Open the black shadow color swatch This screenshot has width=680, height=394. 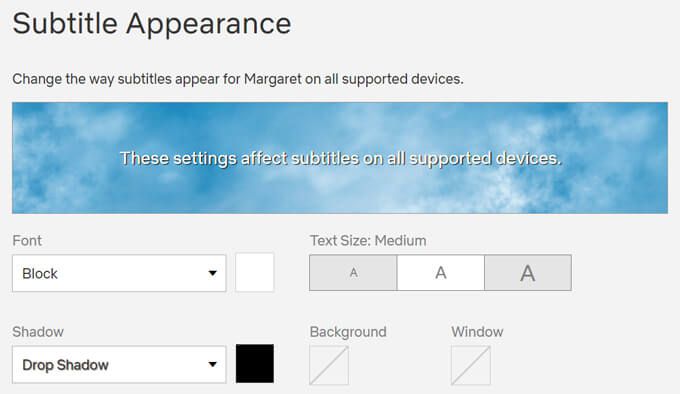255,364
